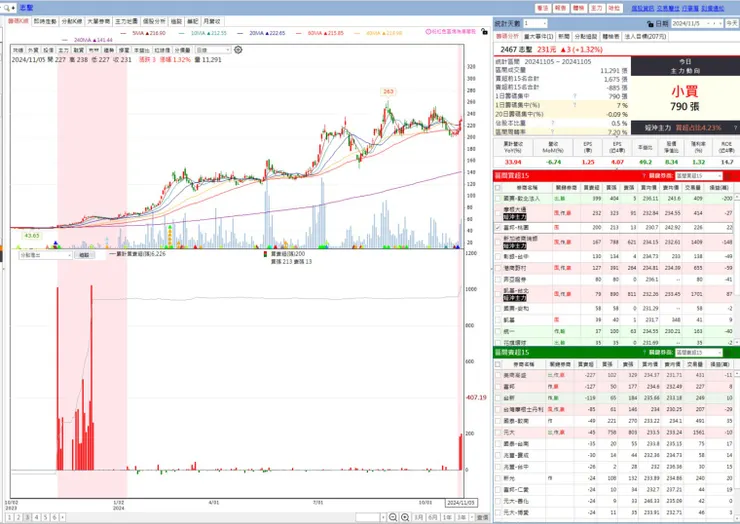Open the 統計天數 dropdown showing 1
740x524 pixels.
coord(535,23)
